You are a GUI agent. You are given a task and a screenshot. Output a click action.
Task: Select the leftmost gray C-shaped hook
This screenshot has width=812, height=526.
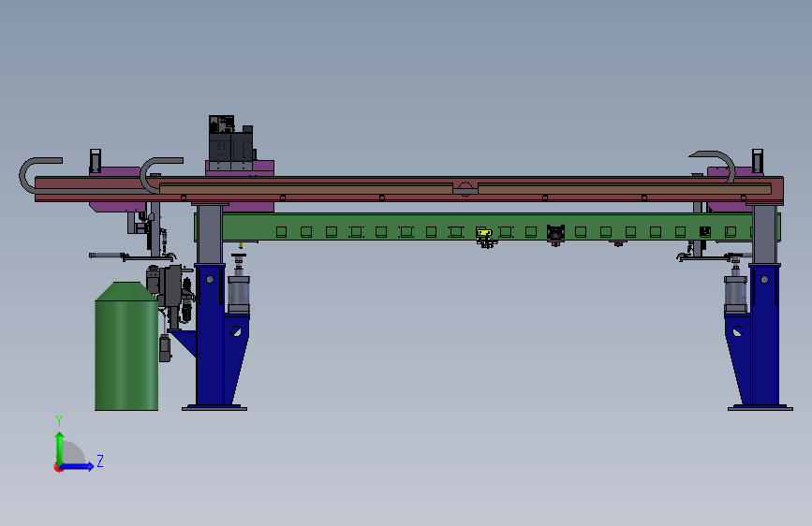pos(39,175)
